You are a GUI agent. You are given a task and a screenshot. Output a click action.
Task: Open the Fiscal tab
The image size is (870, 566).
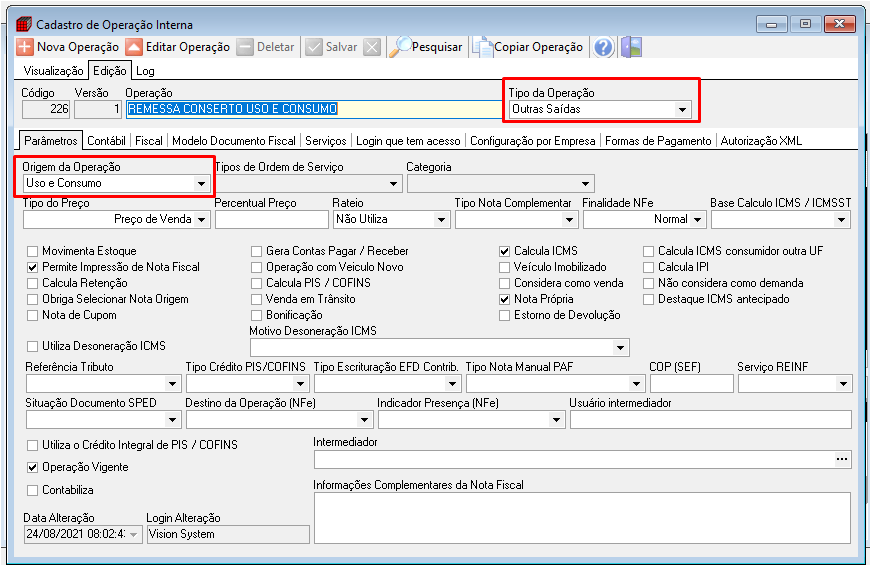[149, 141]
